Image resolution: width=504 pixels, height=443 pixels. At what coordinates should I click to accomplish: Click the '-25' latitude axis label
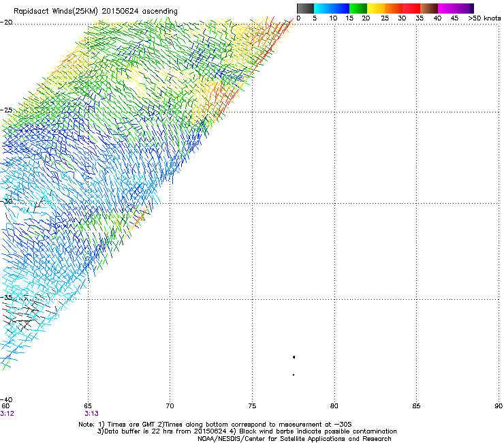[6, 110]
